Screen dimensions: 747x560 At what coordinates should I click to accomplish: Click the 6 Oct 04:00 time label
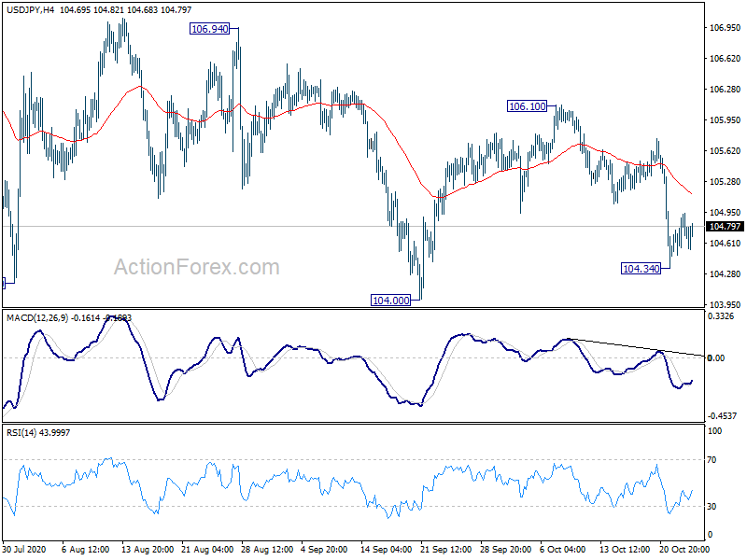tap(563, 550)
